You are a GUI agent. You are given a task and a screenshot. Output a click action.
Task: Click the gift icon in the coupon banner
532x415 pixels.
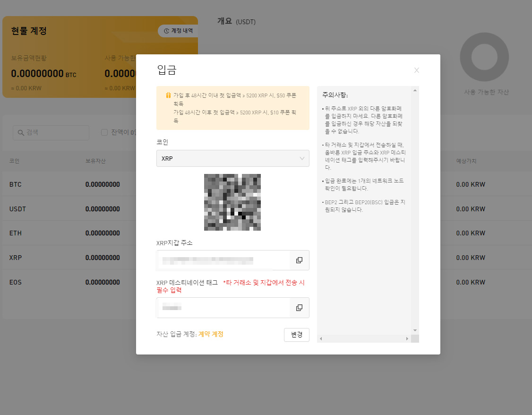pyautogui.click(x=168, y=95)
